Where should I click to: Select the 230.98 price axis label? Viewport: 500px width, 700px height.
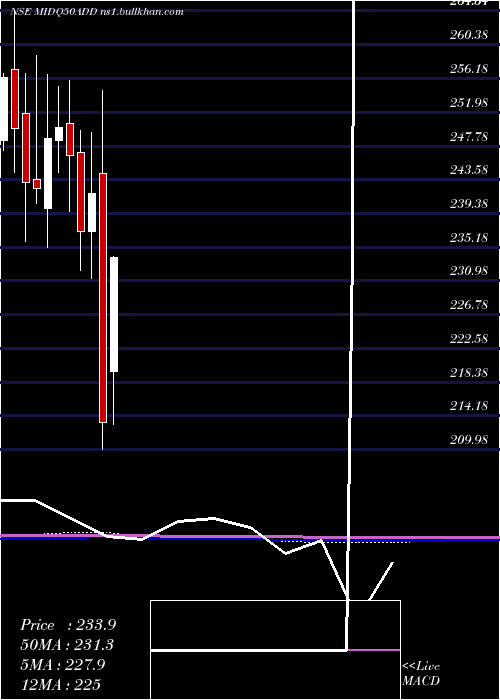pos(469,271)
